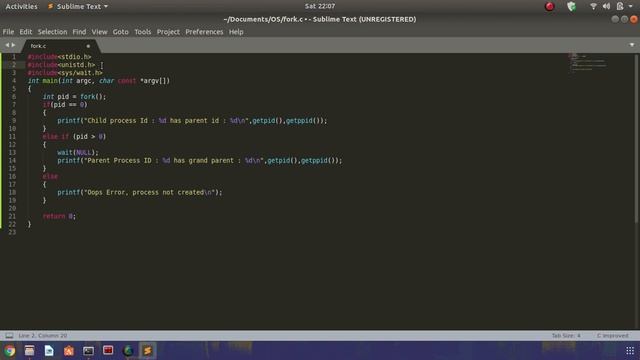Click line number 13 in the gutter
The width and height of the screenshot is (640, 360).
point(12,153)
